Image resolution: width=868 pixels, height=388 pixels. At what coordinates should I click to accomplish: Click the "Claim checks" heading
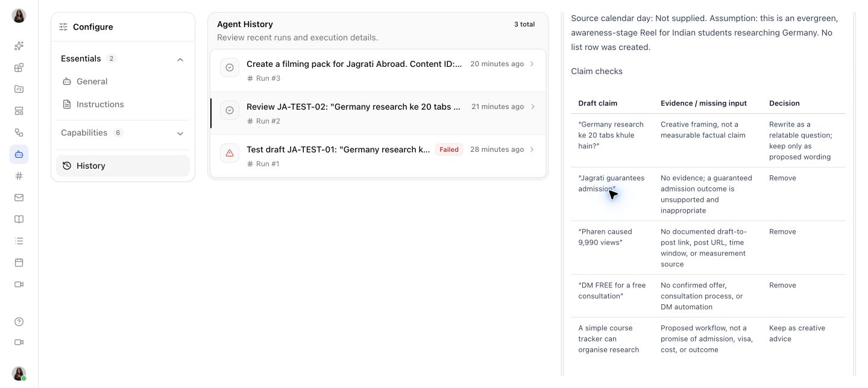click(597, 71)
